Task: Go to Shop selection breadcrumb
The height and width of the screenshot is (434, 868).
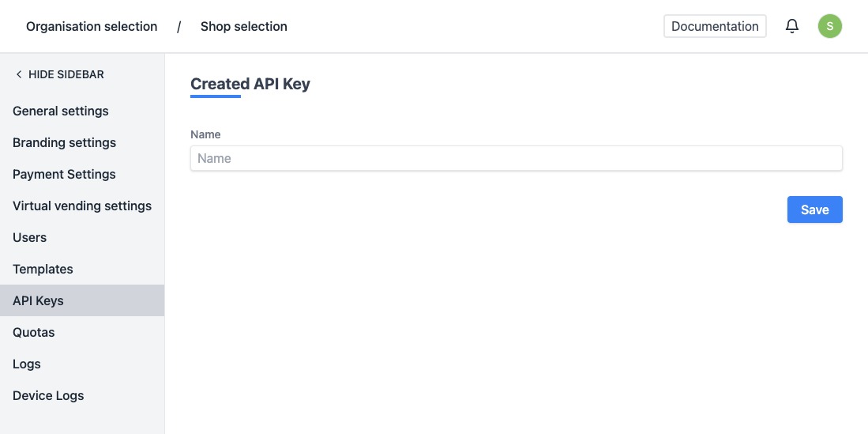Action: 243,27
